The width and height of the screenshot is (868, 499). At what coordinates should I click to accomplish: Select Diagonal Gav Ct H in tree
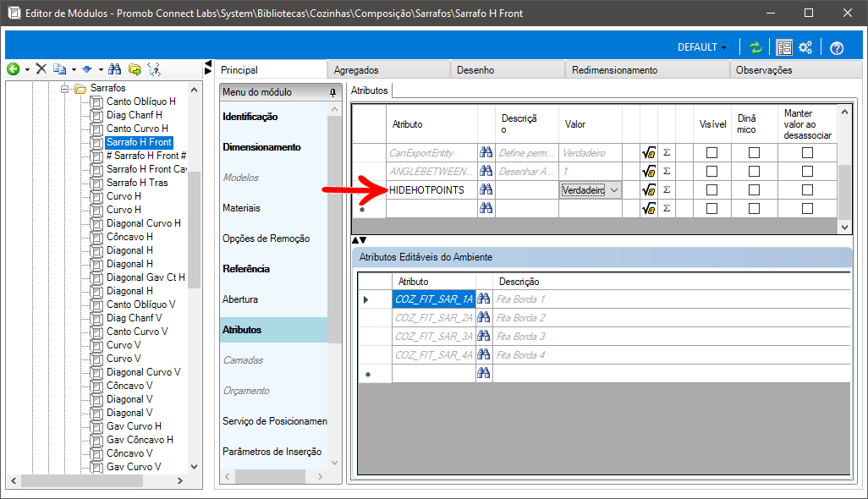(146, 277)
